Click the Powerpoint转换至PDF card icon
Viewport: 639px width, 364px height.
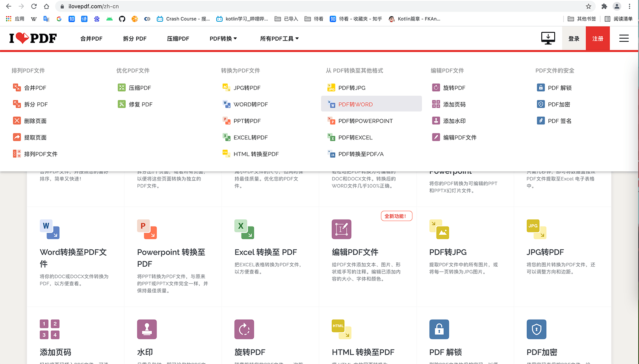[147, 229]
